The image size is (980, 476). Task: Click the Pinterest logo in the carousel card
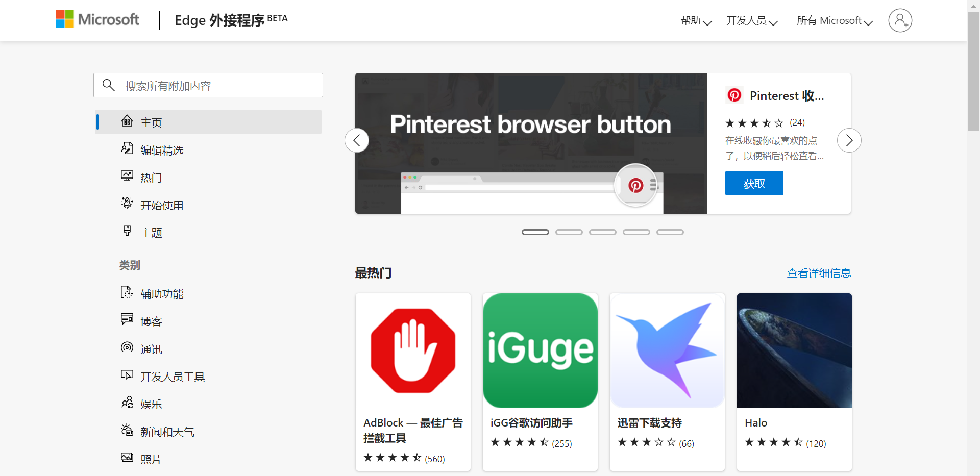pos(734,95)
